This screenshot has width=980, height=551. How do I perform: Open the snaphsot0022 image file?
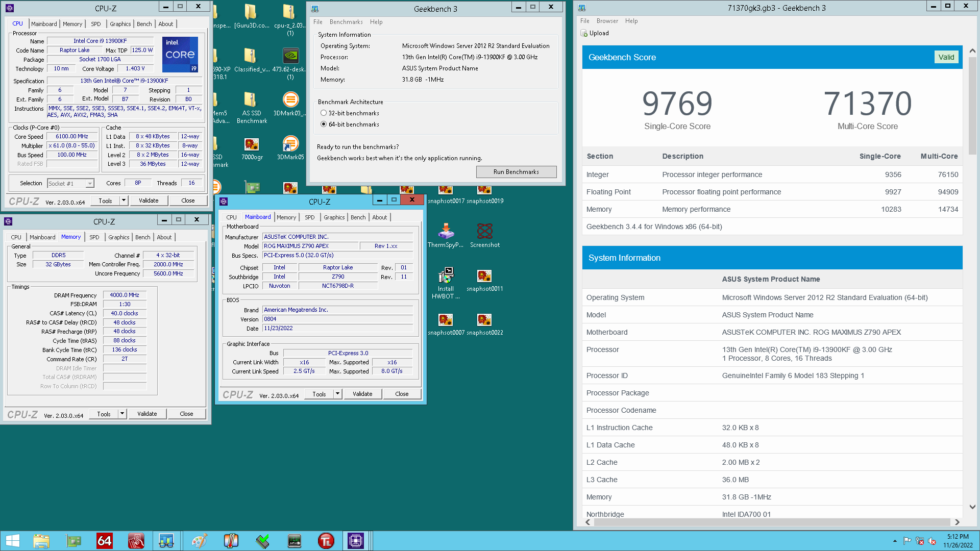tap(484, 323)
